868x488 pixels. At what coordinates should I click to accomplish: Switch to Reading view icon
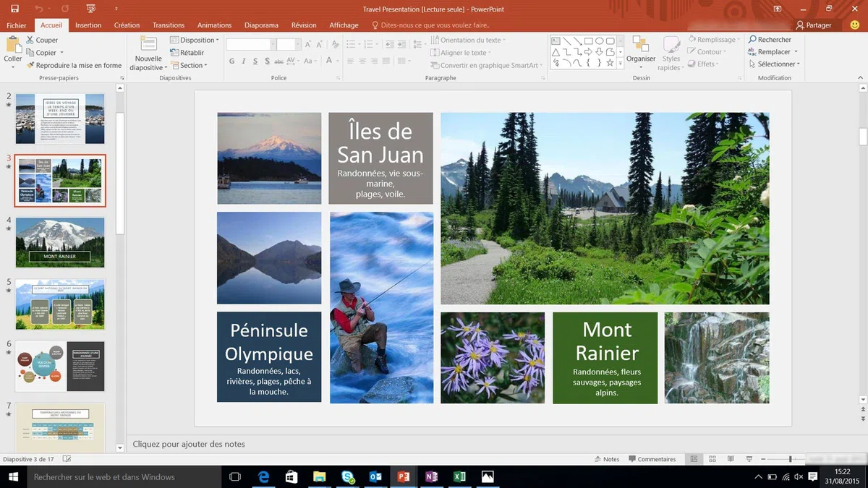(731, 459)
